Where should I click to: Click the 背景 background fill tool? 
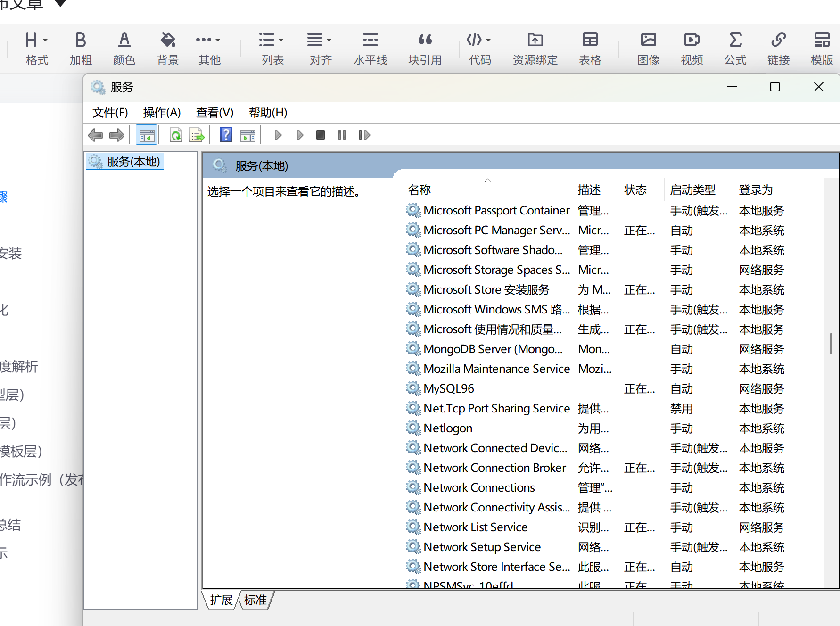[167, 49]
